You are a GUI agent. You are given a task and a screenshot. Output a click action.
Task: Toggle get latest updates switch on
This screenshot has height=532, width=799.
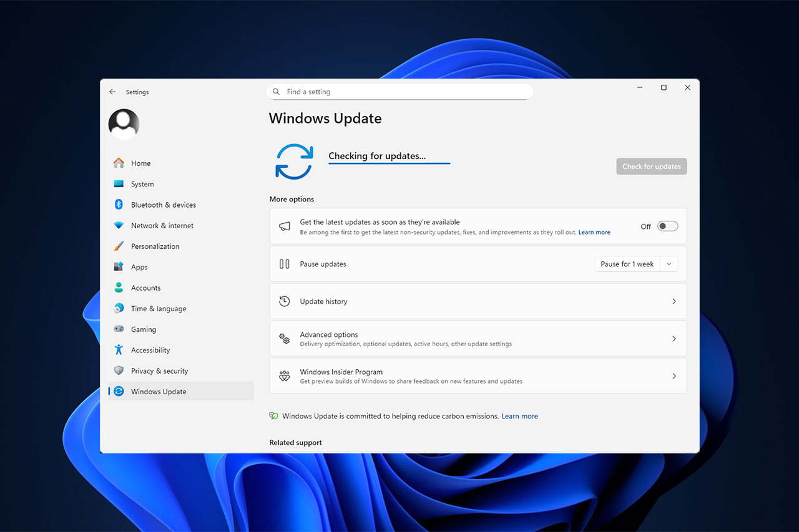[667, 226]
